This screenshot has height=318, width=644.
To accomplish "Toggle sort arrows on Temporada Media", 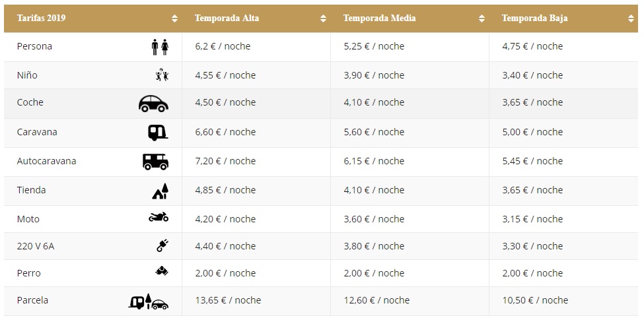I will tap(482, 18).
